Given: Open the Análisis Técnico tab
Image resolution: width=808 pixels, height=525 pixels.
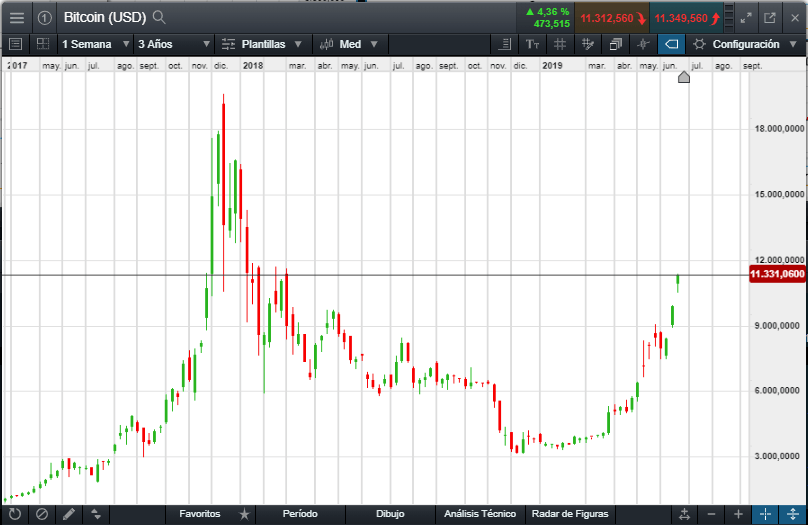Looking at the screenshot, I should coord(480,514).
